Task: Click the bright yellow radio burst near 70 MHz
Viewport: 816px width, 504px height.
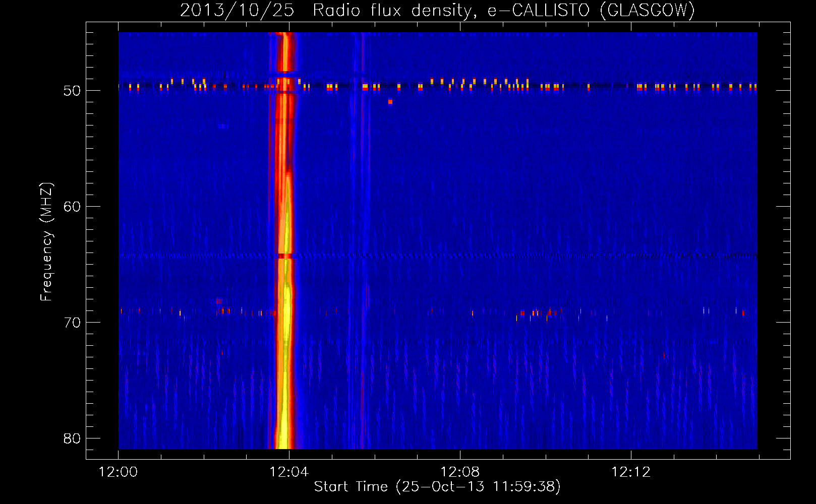Action: [286, 323]
